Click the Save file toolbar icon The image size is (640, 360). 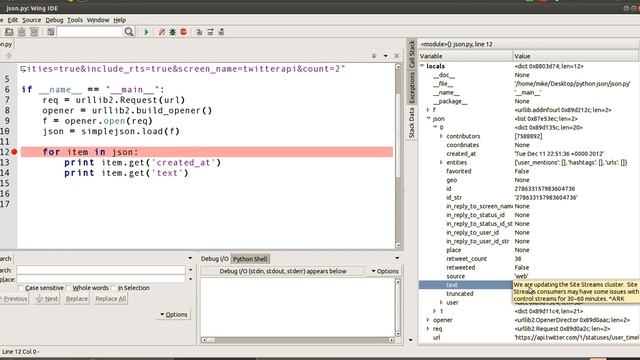(x=22, y=32)
